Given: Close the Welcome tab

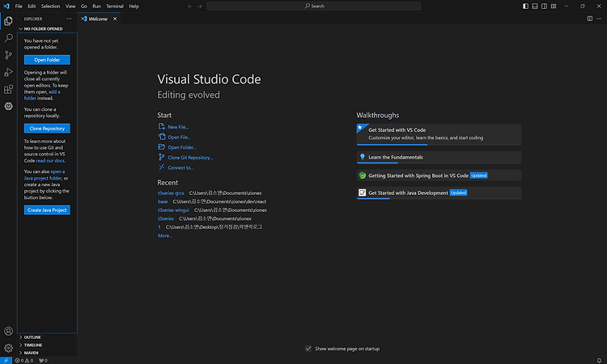Looking at the screenshot, I should pos(115,19).
